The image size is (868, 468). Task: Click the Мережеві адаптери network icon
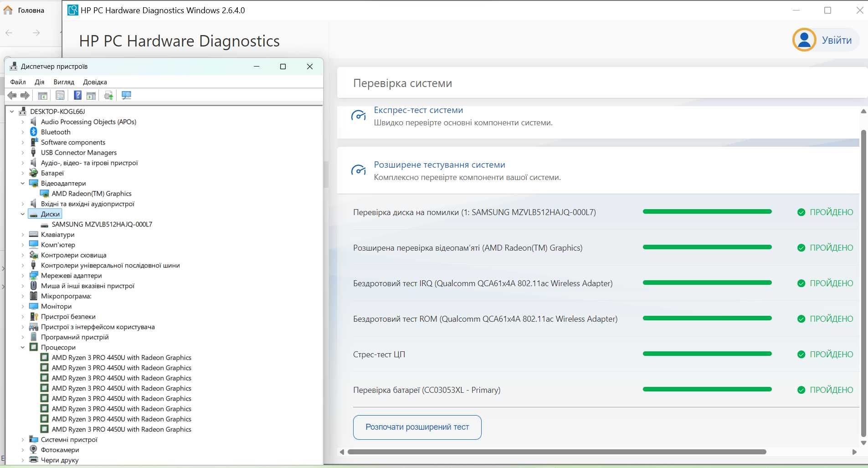tap(33, 275)
